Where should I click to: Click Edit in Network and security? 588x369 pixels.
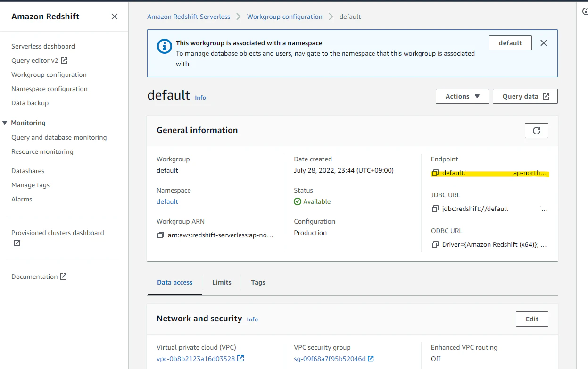click(x=532, y=319)
